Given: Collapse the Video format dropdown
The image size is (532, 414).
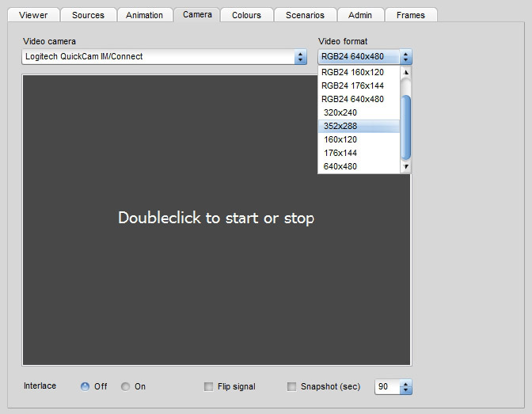Looking at the screenshot, I should [406, 57].
